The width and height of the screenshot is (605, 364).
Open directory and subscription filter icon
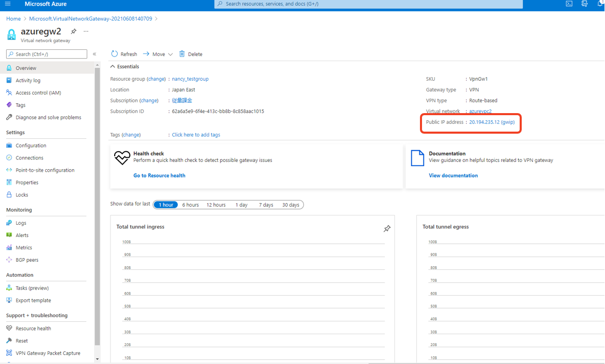click(584, 4)
